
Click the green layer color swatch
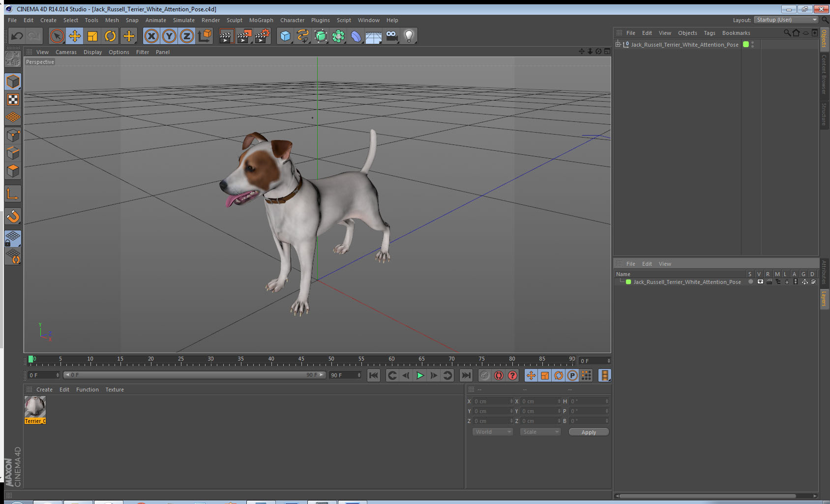point(628,282)
